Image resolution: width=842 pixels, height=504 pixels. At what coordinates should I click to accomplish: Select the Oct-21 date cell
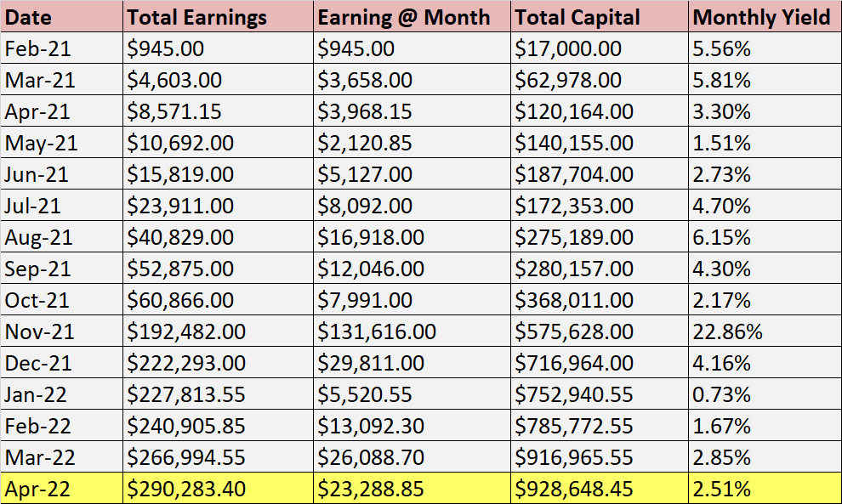click(x=61, y=301)
